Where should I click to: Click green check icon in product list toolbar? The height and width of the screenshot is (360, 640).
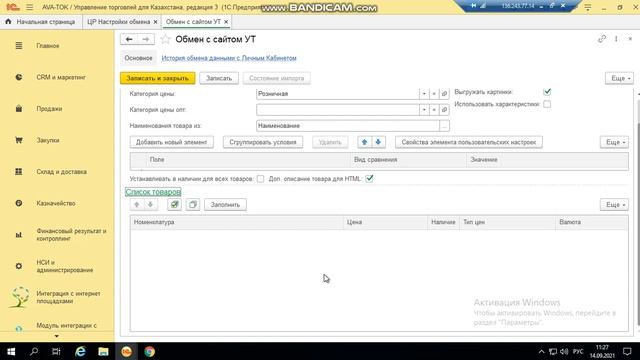click(x=174, y=204)
